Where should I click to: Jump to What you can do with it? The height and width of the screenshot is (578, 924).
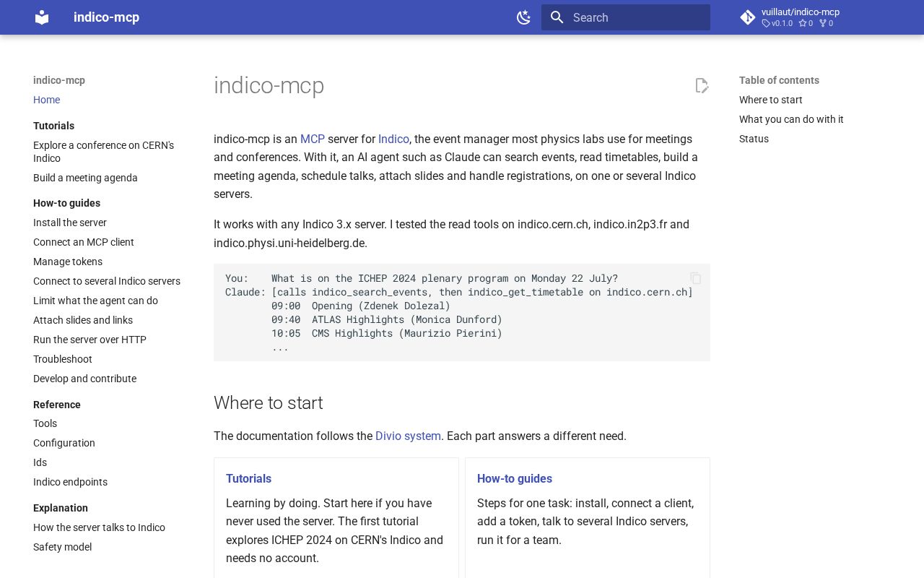791,119
